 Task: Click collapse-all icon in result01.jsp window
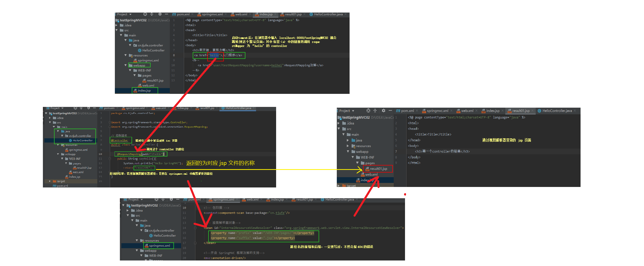click(375, 111)
